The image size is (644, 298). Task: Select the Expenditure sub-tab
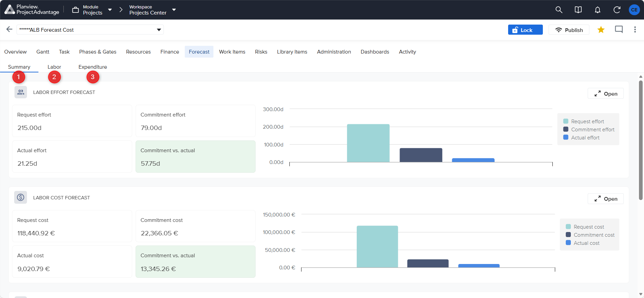pyautogui.click(x=93, y=67)
